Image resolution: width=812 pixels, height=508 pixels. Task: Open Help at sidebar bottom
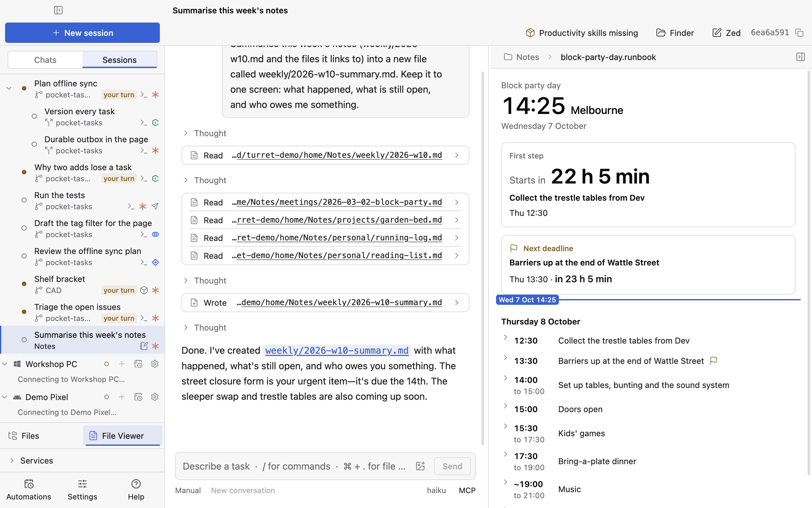pyautogui.click(x=136, y=490)
